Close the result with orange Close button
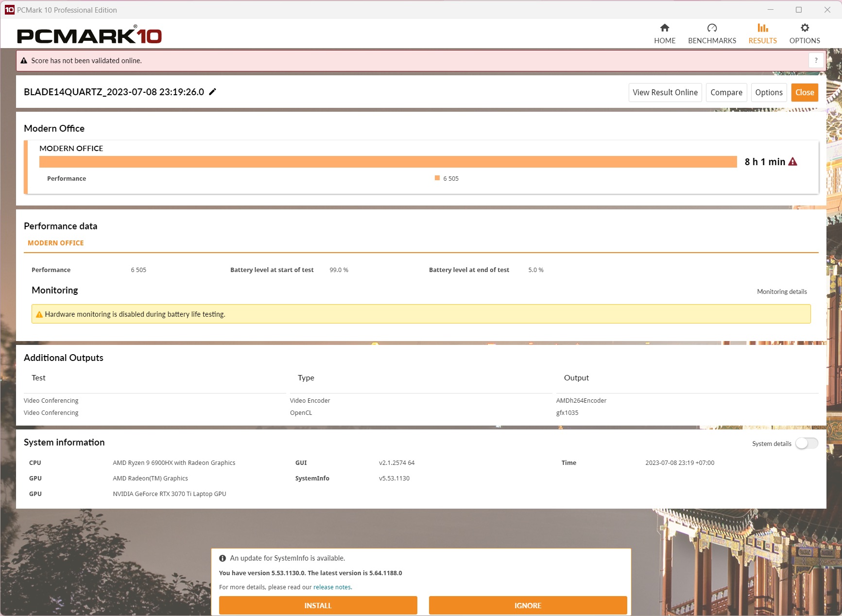Image resolution: width=842 pixels, height=616 pixels. (804, 92)
